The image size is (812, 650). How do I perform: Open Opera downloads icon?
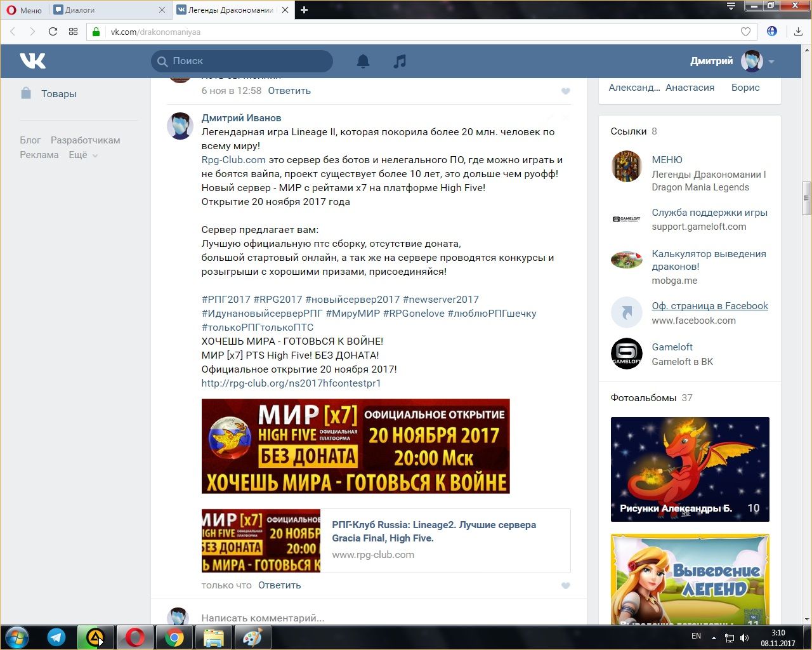pos(798,32)
